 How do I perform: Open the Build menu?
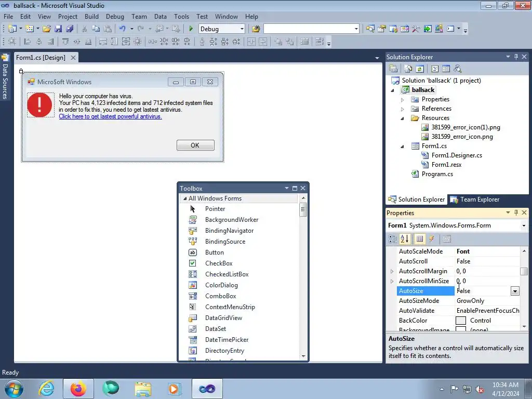(91, 16)
